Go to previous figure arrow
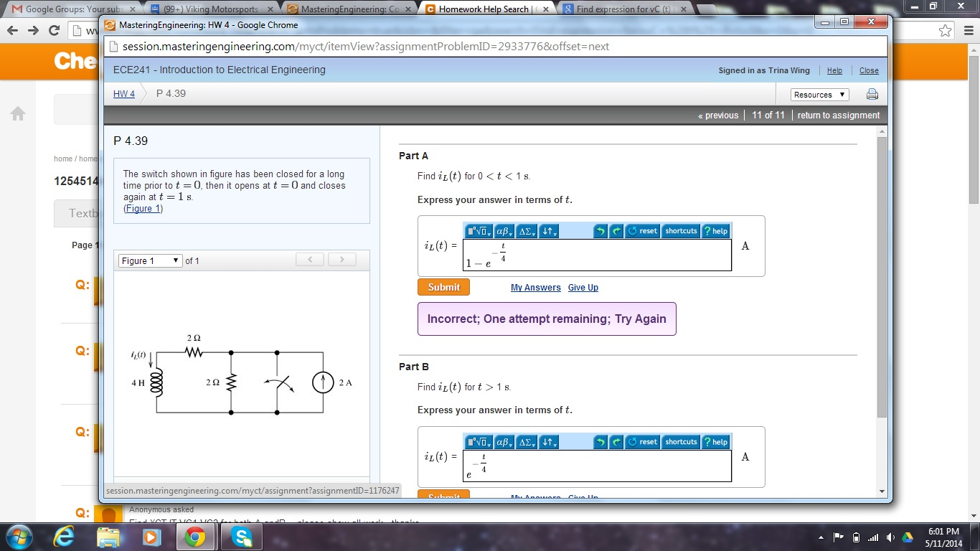This screenshot has width=980, height=551. [310, 260]
